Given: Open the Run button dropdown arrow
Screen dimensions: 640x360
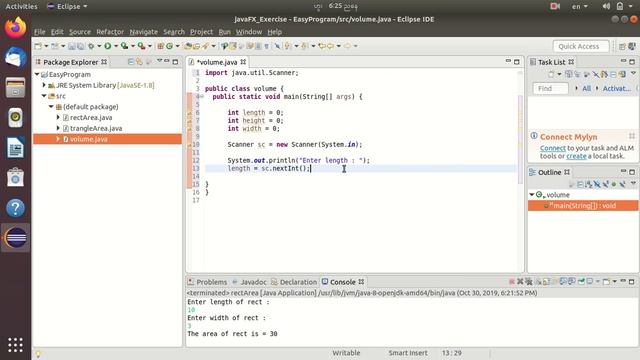Looking at the screenshot, I should [116, 47].
